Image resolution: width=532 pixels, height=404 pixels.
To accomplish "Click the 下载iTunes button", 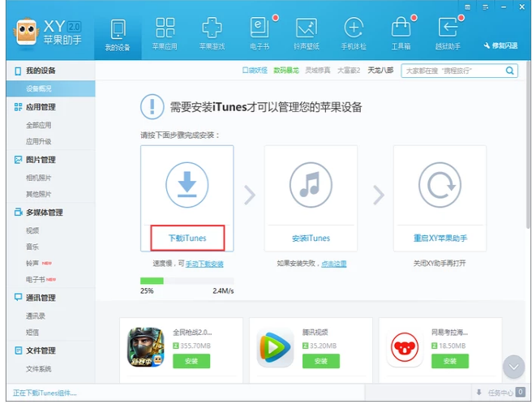I will coord(187,238).
